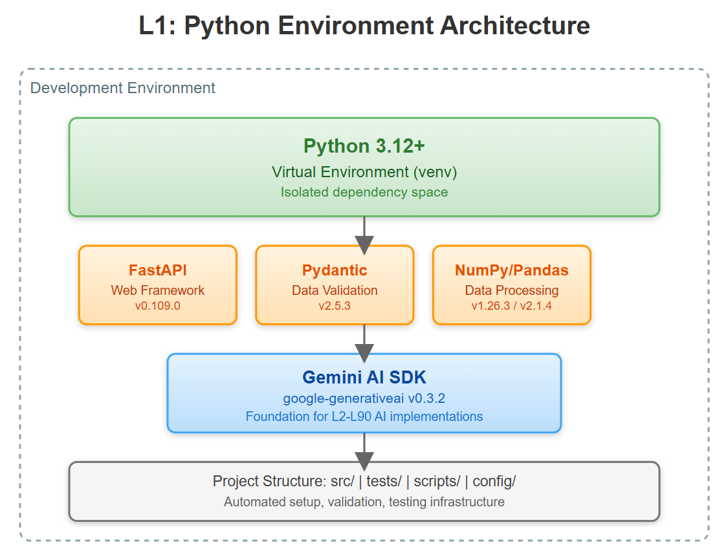Select the Automated setup, validation text line
The width and height of the screenshot is (728, 560).
click(x=364, y=501)
